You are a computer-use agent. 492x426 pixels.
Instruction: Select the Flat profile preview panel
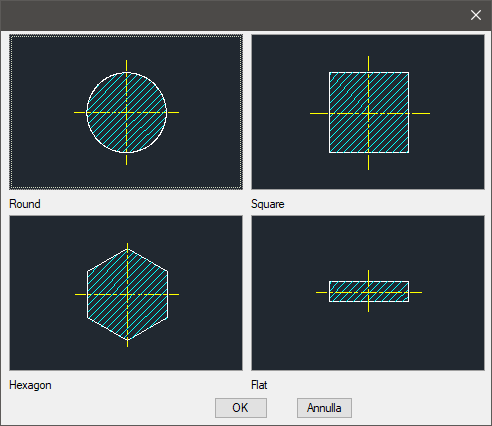pyautogui.click(x=368, y=293)
